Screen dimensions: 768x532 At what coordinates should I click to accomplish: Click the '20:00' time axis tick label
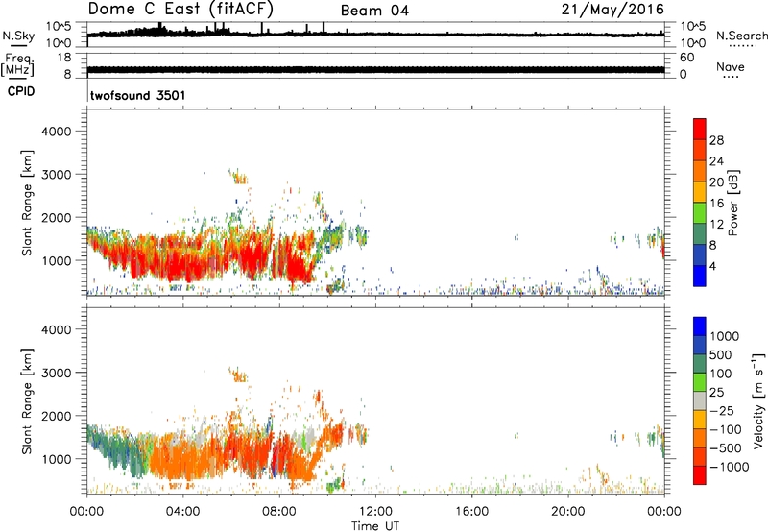[x=568, y=512]
